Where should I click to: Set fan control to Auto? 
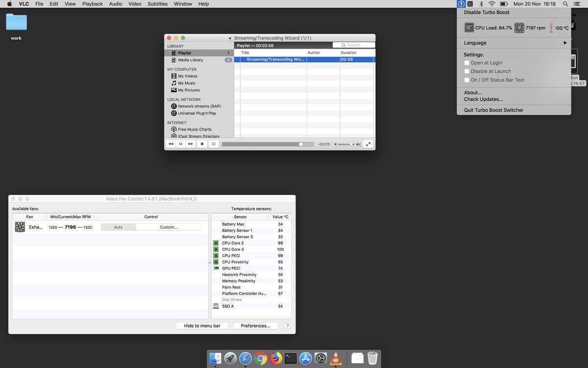119,227
